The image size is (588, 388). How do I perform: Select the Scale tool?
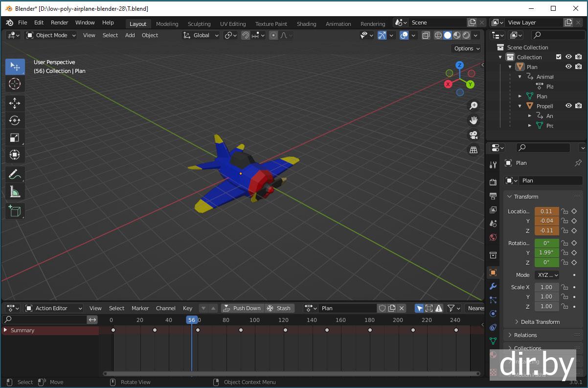[x=15, y=137]
